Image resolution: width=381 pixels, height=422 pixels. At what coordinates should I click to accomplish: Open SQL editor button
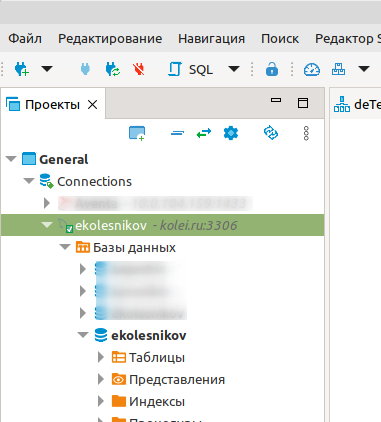(190, 69)
